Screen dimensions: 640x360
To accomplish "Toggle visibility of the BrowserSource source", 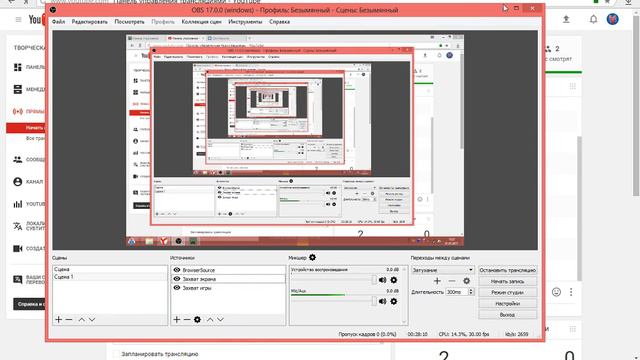I will [x=177, y=270].
